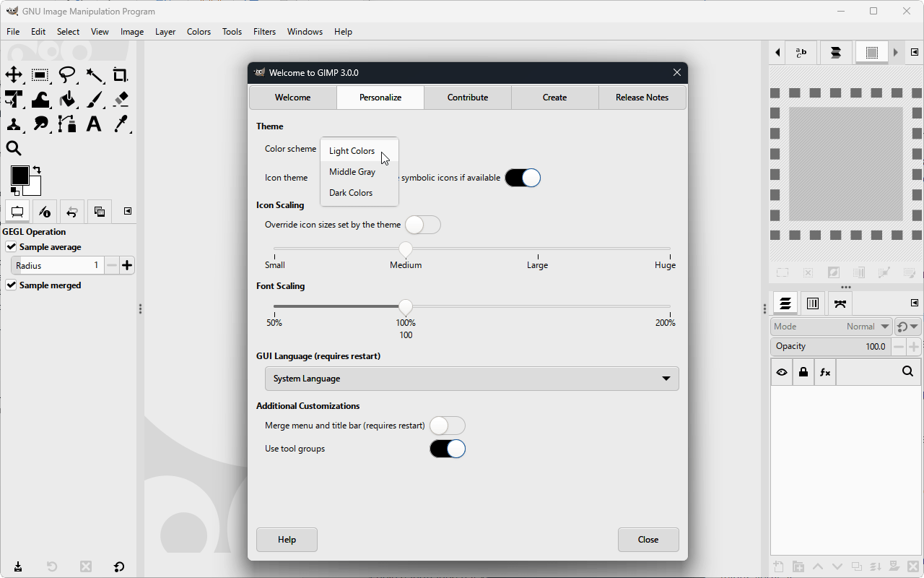Image resolution: width=924 pixels, height=578 pixels.
Task: Select the Warp Transform tool
Action: pyautogui.click(x=40, y=99)
